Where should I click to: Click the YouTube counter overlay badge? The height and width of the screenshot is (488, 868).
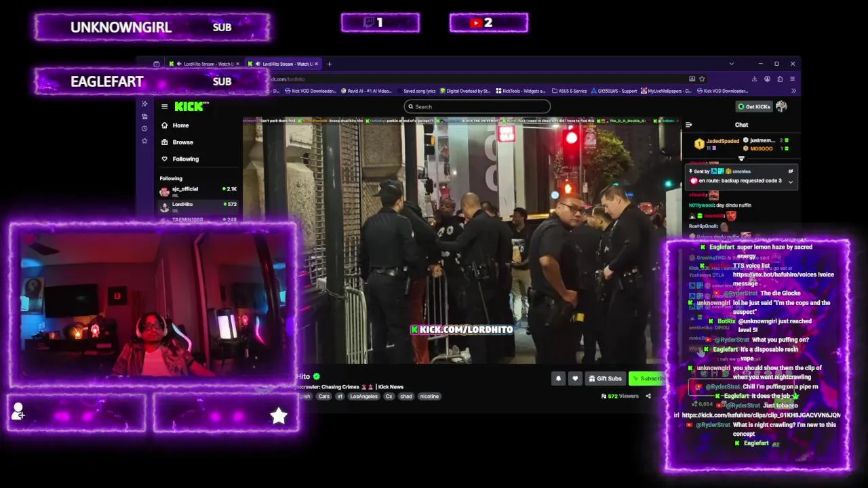488,22
